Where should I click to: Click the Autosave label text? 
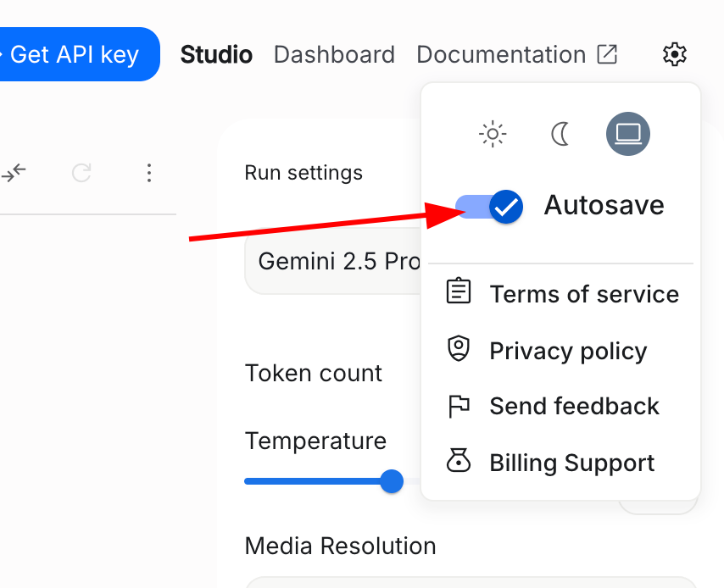604,206
